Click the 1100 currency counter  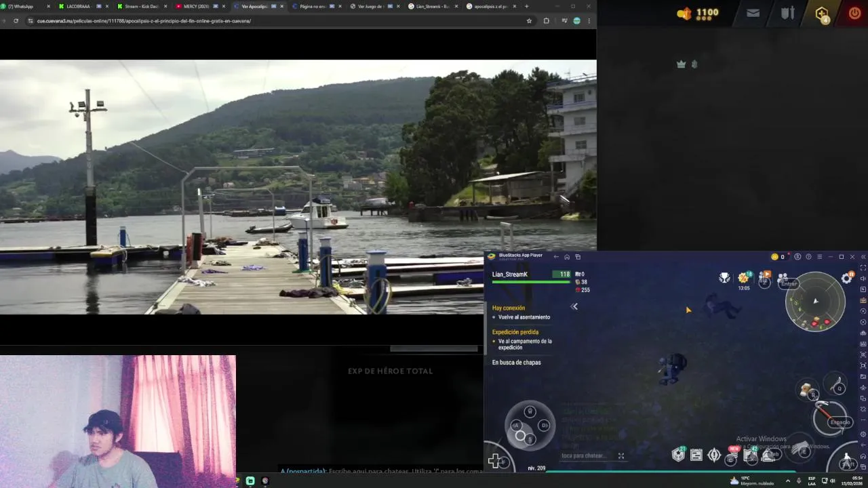[698, 13]
